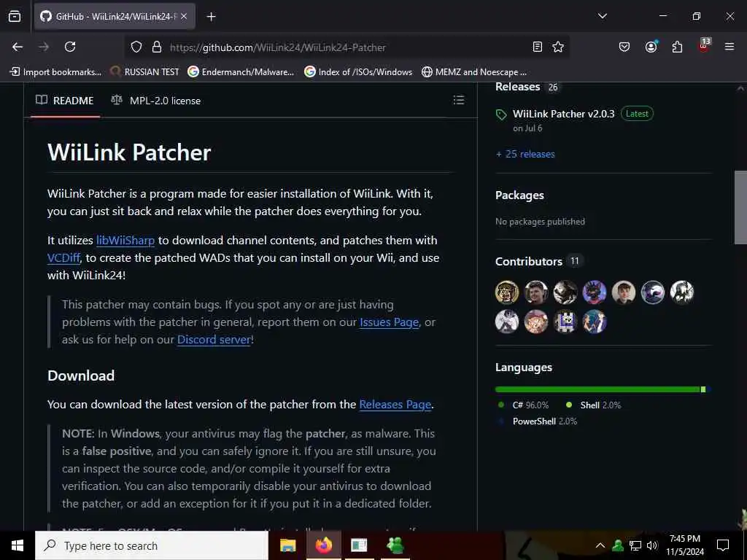Reload the GitHub page
The width and height of the screenshot is (747, 560).
coord(70,47)
